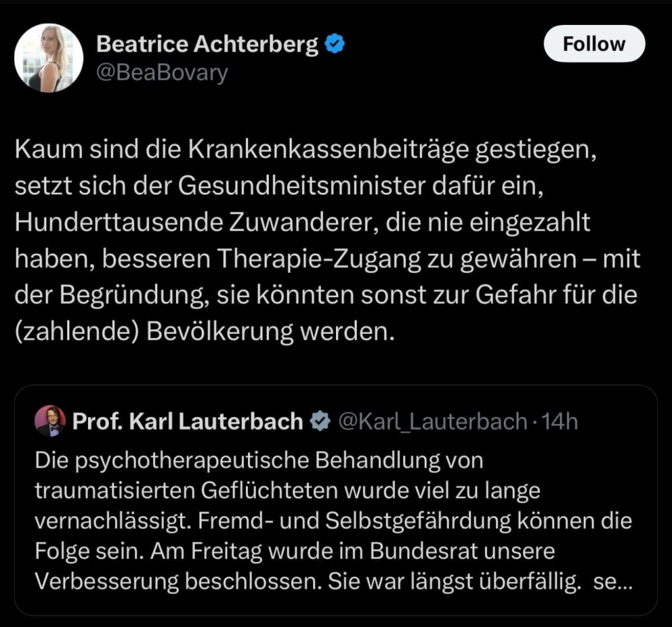
Task: Click "Verbesserung beschlossen" in quoted tweet
Action: pyautogui.click(x=178, y=581)
